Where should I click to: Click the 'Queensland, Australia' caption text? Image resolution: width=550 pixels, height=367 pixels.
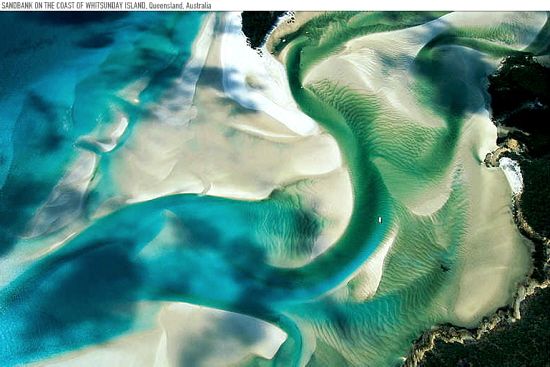180,6
